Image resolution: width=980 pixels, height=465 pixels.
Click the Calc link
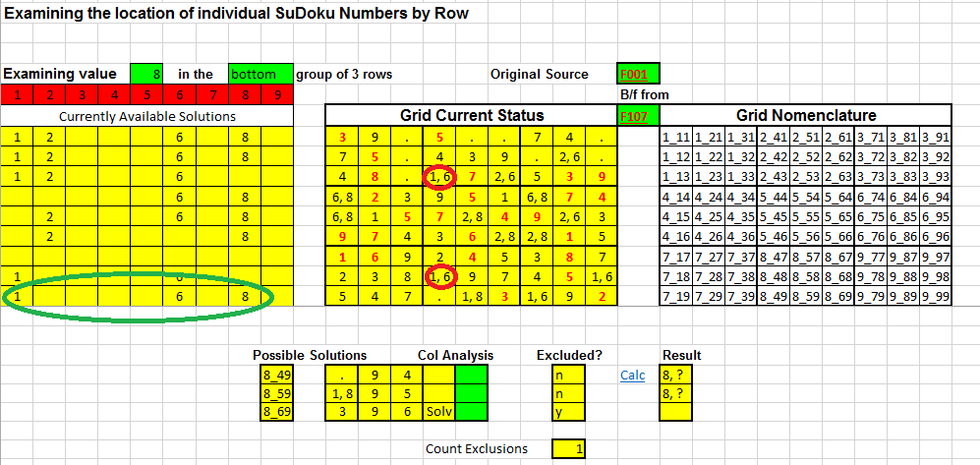[x=632, y=375]
